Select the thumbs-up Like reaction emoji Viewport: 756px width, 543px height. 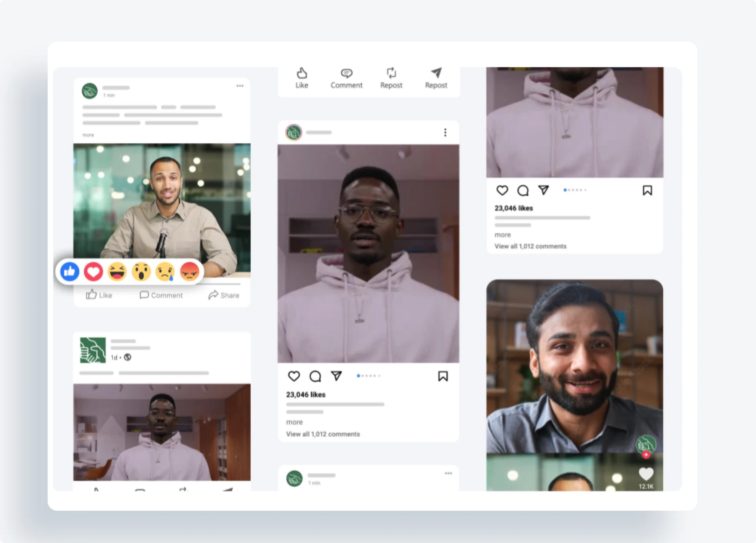coord(69,271)
